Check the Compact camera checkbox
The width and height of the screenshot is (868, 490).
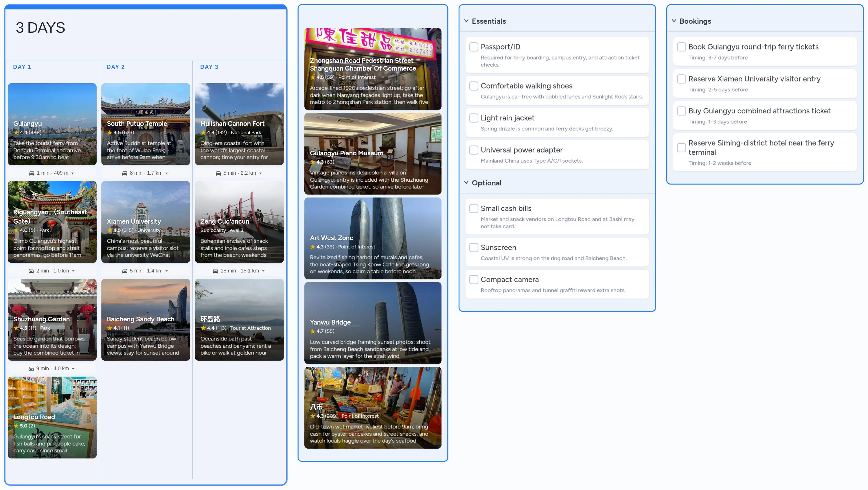(474, 279)
